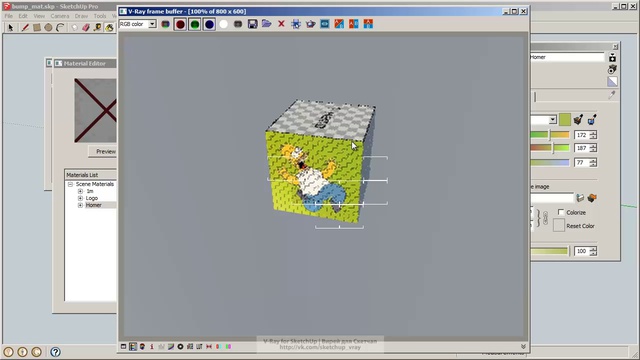Click the region render icon

tap(325, 24)
